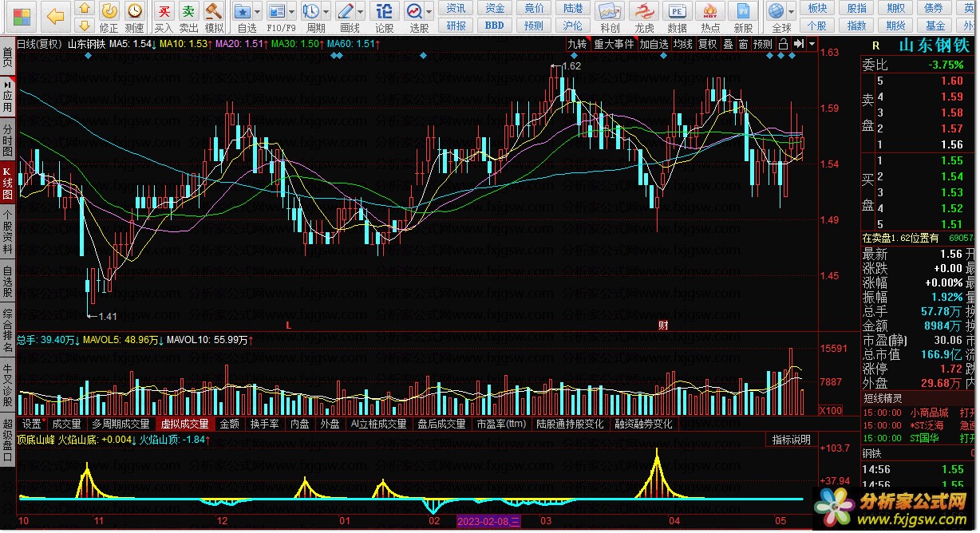Image resolution: width=980 pixels, height=533 pixels.
Task: Expand the 选股 dropdown arrow
Action: pos(429,11)
